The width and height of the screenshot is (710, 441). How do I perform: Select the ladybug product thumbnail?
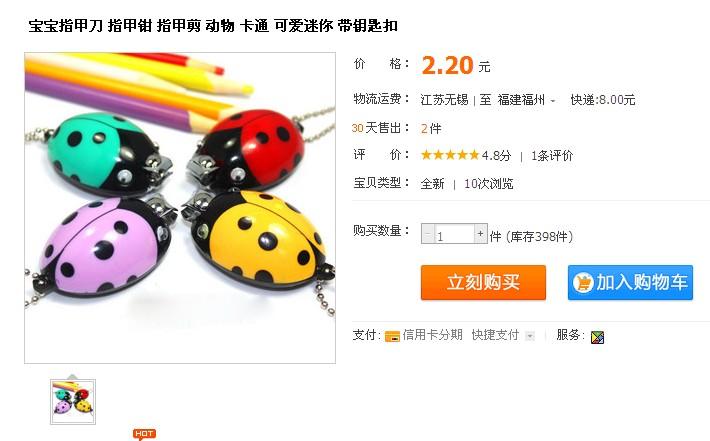(x=73, y=402)
